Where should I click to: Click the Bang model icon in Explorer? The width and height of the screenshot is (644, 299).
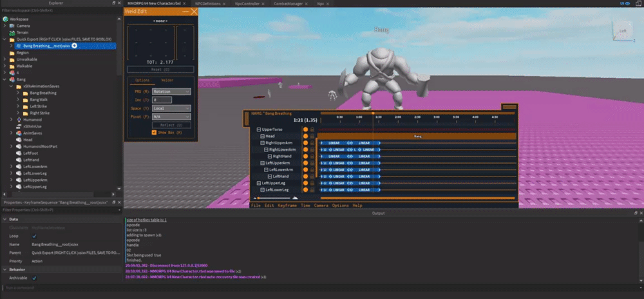(12, 79)
